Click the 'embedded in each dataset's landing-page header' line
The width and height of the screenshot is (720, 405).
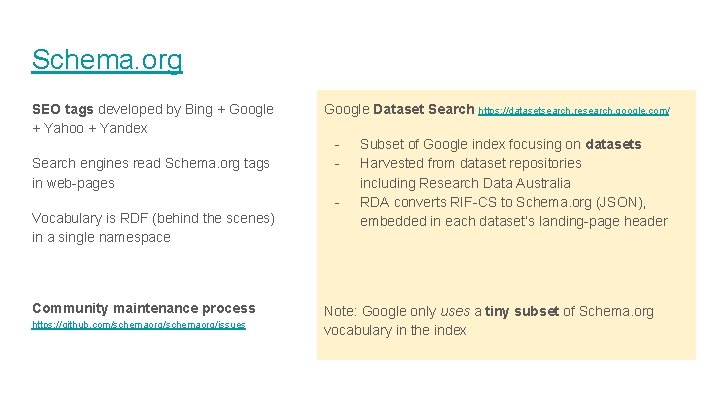click(513, 221)
